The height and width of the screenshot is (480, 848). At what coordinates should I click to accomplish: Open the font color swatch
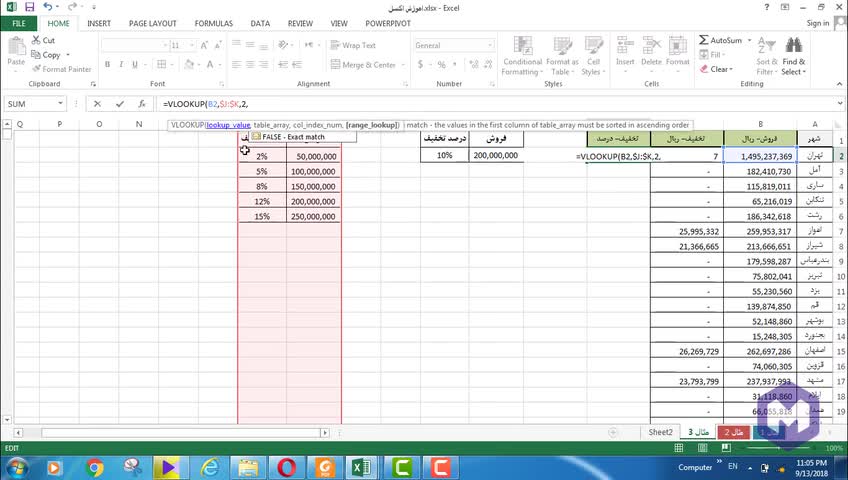point(210,64)
